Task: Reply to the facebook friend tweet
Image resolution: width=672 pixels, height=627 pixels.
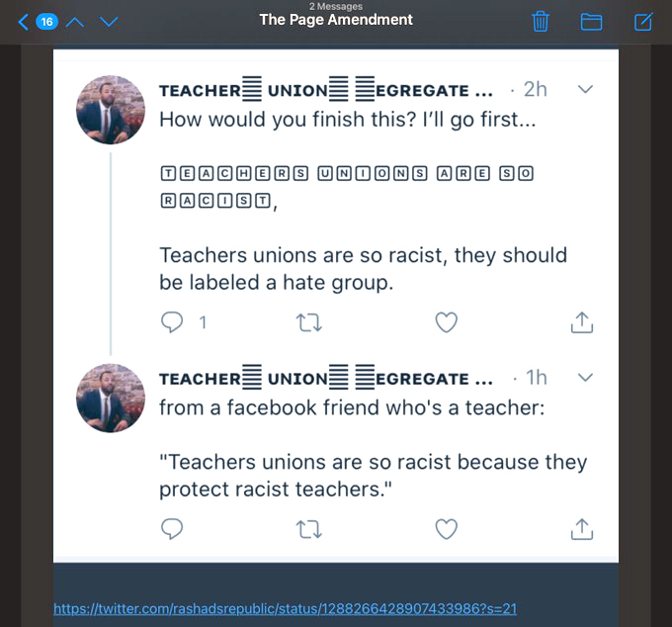Action: (x=173, y=529)
